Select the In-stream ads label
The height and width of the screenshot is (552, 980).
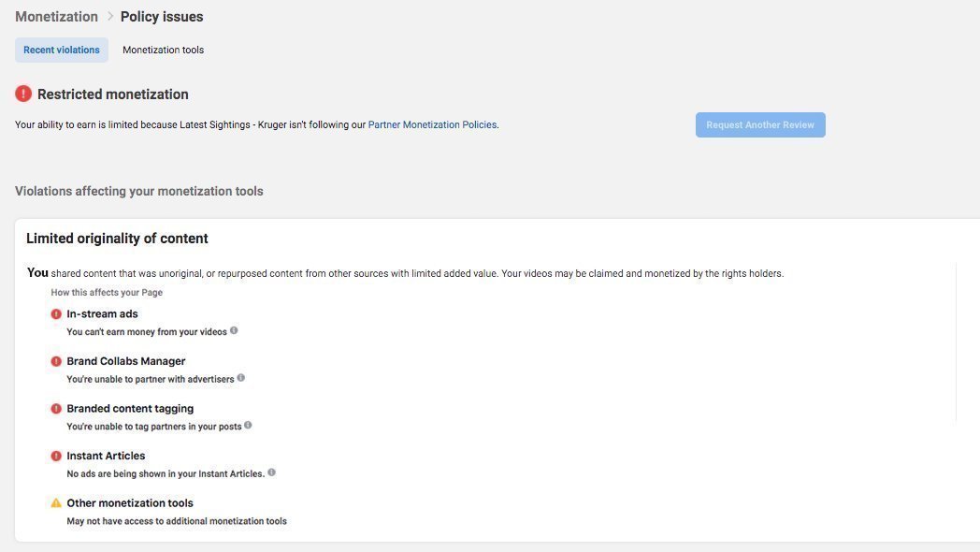(102, 314)
